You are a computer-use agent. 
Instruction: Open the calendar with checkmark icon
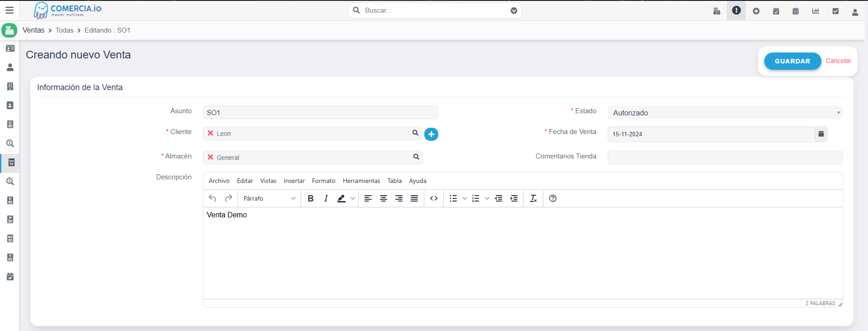tap(776, 11)
